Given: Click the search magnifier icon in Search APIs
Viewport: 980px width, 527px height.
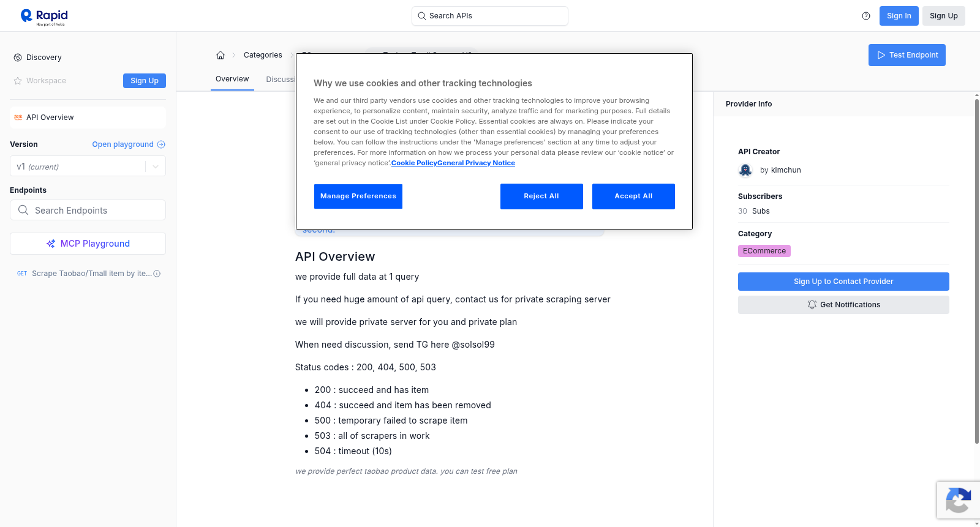Looking at the screenshot, I should 422,16.
